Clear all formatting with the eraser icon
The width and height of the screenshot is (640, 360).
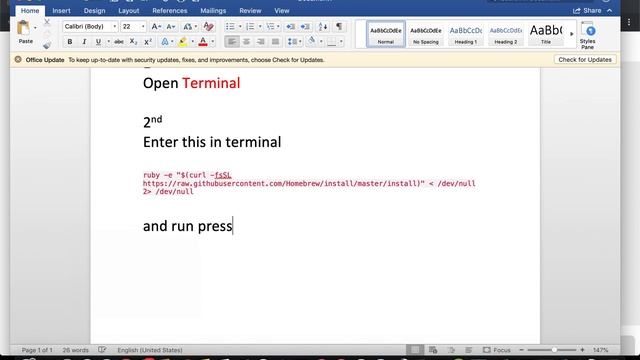point(209,27)
